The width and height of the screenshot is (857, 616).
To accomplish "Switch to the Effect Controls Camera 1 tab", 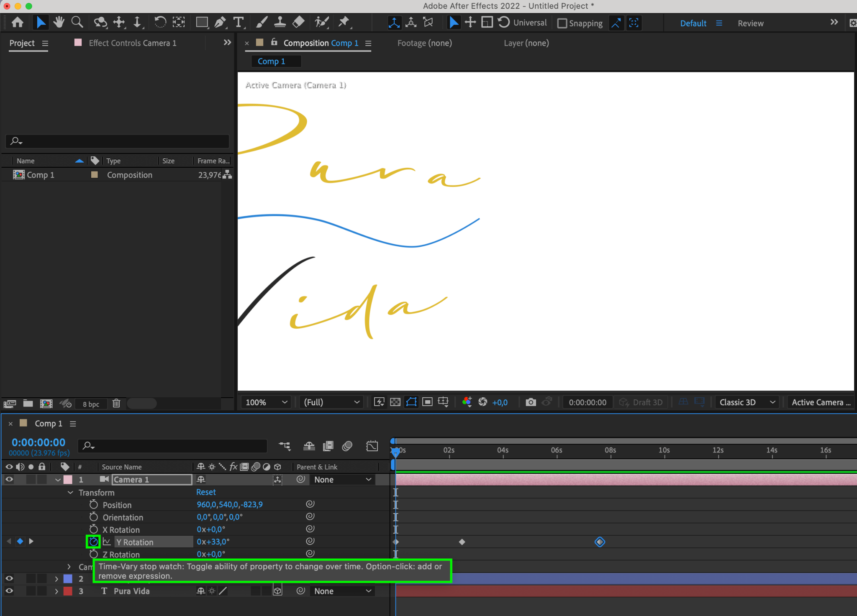I will coord(132,43).
